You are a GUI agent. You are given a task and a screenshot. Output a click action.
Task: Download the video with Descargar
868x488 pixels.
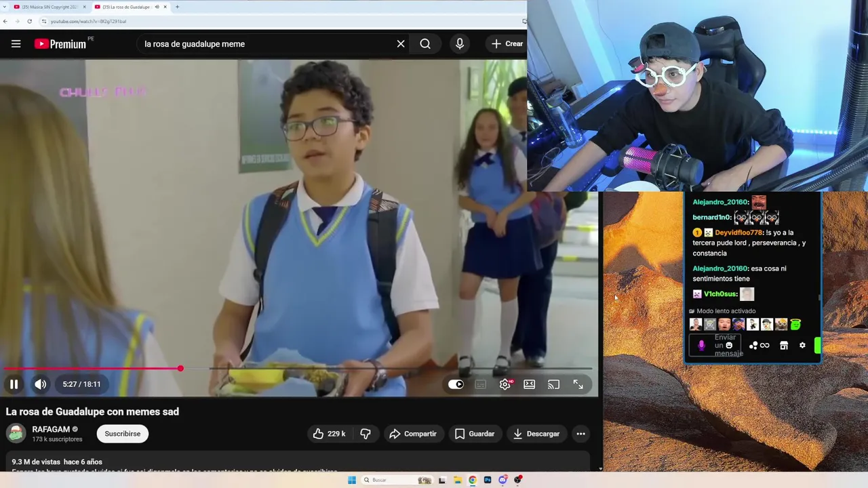(536, 434)
